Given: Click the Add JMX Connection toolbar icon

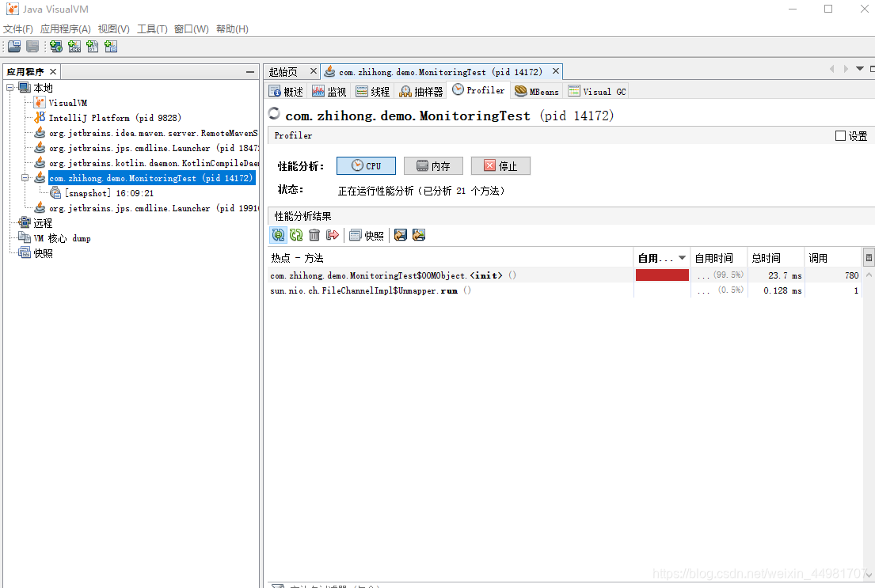Looking at the screenshot, I should point(74,47).
